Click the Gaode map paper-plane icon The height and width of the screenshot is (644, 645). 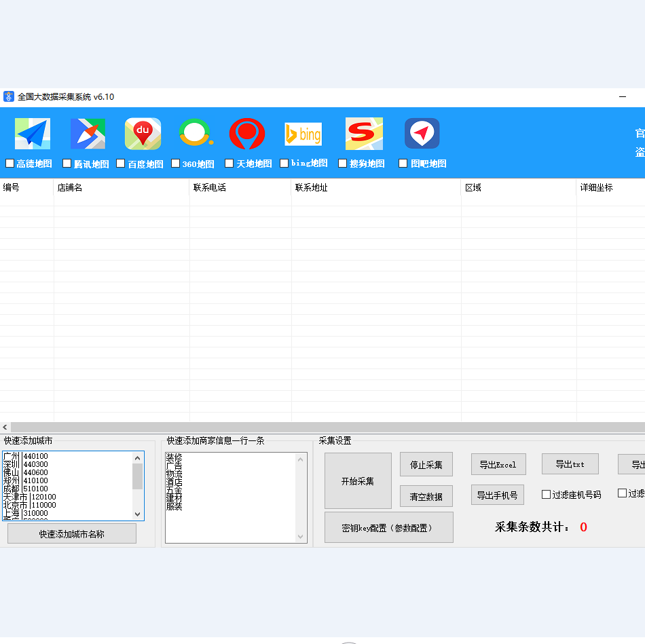[x=33, y=134]
